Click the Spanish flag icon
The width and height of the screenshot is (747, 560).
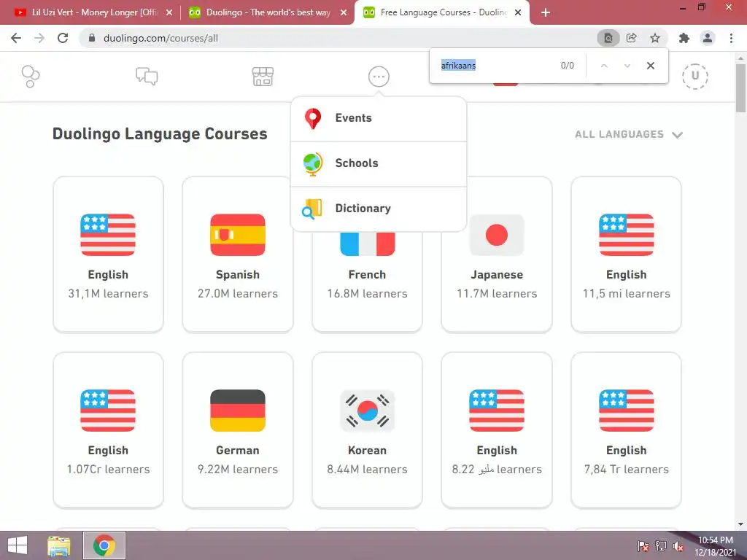click(238, 235)
